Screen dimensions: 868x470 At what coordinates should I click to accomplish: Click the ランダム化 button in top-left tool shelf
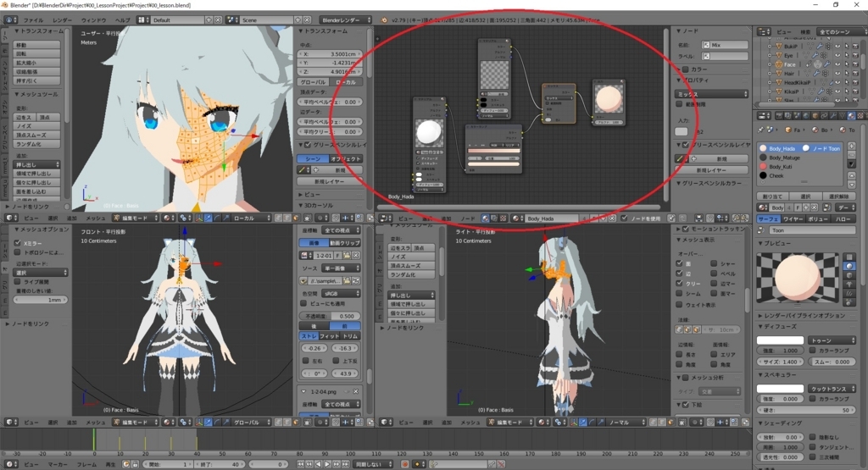pyautogui.click(x=36, y=144)
